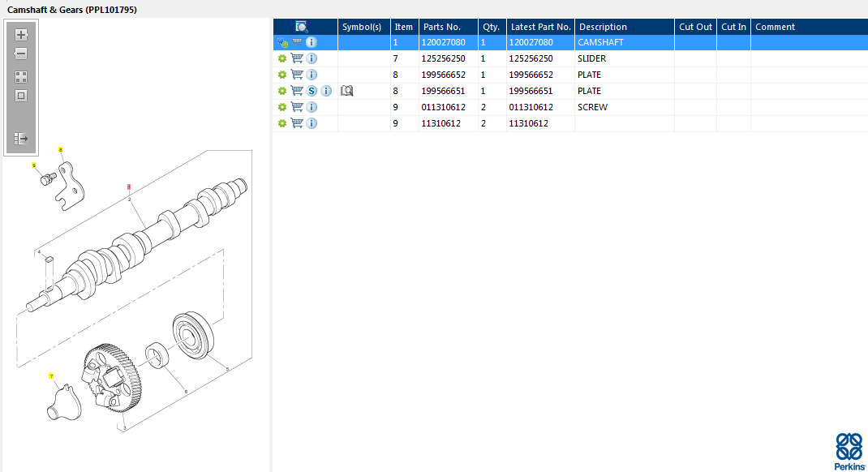868x472 pixels.
Task: Click the book symbol in Symbol(s) column
Action: coord(347,91)
